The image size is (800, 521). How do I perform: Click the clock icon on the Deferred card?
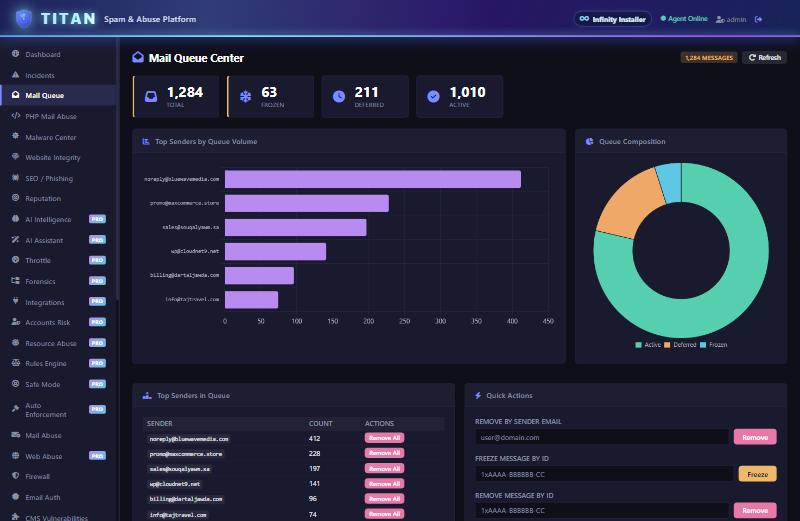click(x=339, y=96)
